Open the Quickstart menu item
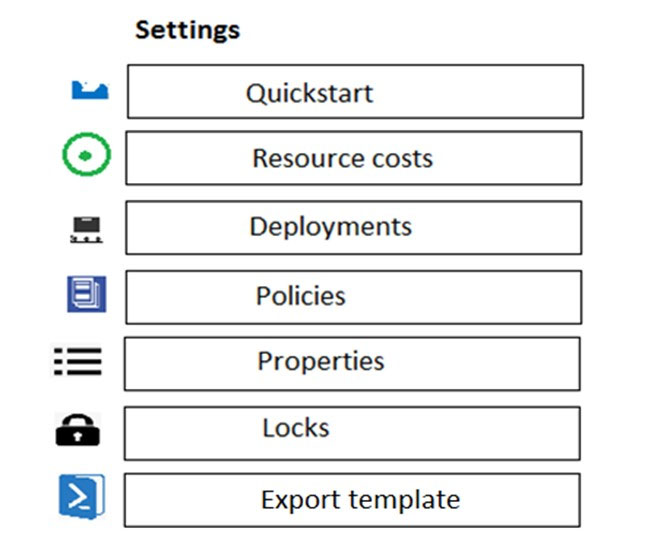The height and width of the screenshot is (540, 664). (355, 91)
